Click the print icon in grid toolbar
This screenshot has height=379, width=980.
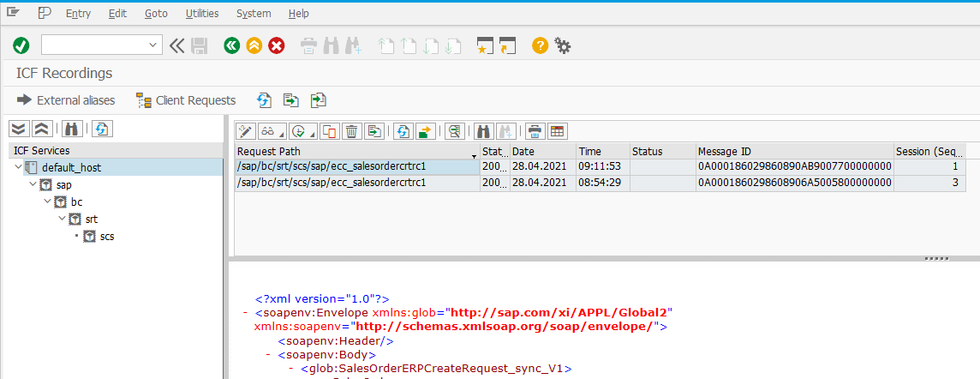(535, 131)
